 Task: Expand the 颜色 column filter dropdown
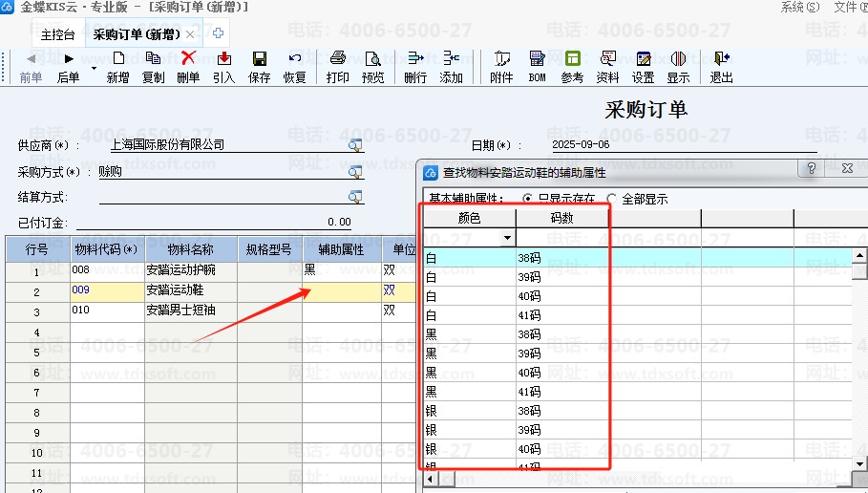(x=506, y=238)
